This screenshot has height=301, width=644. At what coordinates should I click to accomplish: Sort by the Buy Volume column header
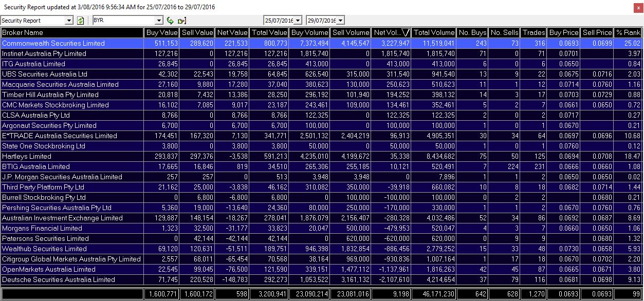309,32
